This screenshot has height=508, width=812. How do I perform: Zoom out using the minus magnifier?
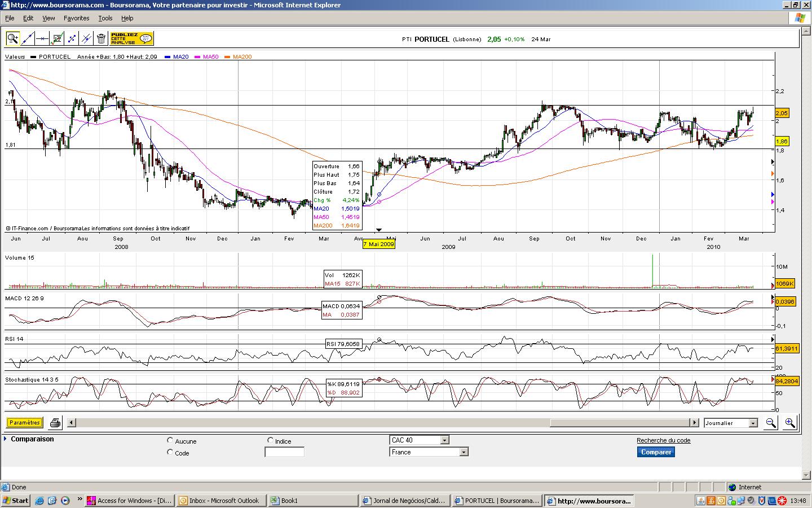pyautogui.click(x=770, y=423)
